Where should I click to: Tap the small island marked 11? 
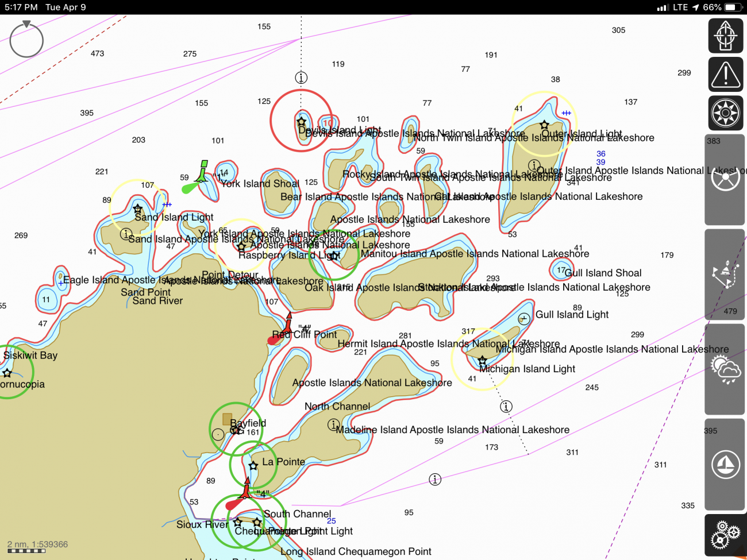[48, 299]
